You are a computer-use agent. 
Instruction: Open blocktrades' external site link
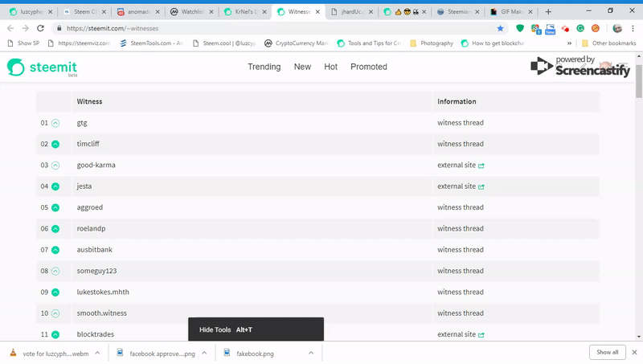click(461, 334)
